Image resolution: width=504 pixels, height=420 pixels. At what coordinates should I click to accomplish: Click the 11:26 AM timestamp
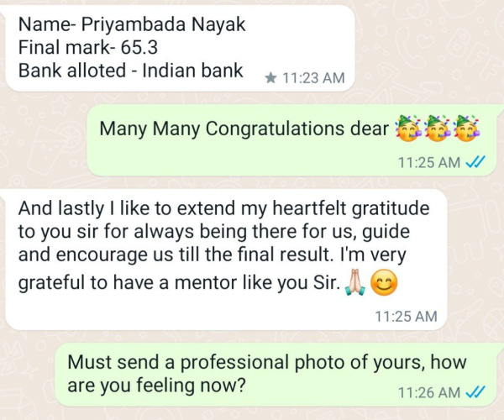tap(429, 392)
